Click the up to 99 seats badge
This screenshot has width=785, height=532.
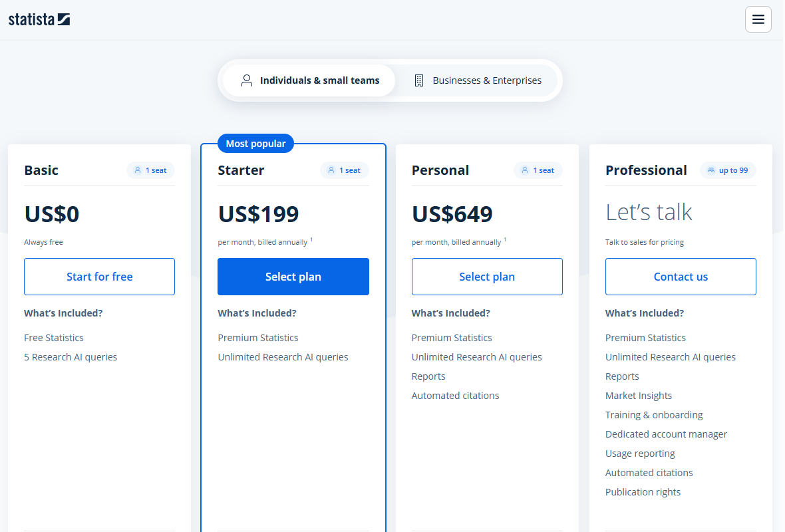[728, 170]
